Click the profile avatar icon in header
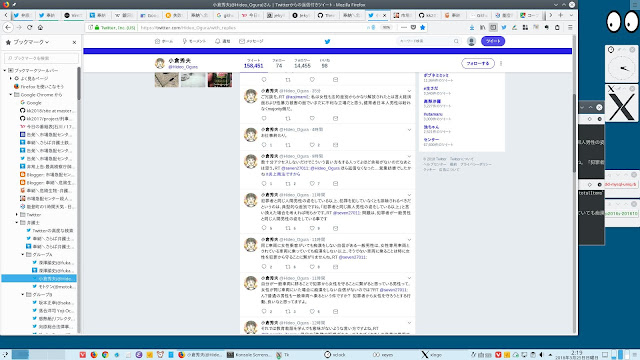 (x=471, y=41)
